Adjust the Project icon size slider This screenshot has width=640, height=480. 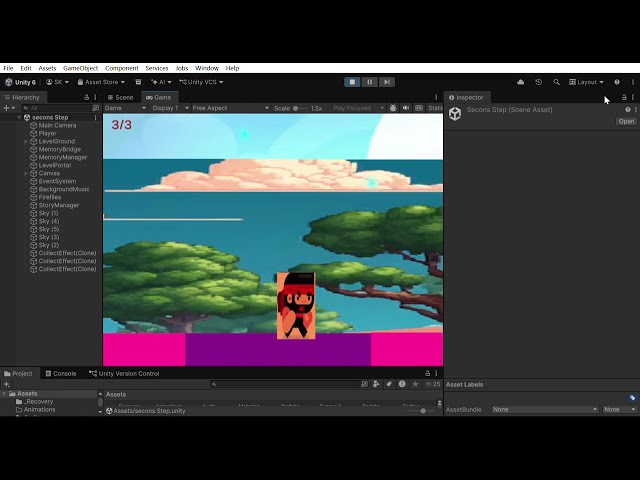(x=421, y=411)
